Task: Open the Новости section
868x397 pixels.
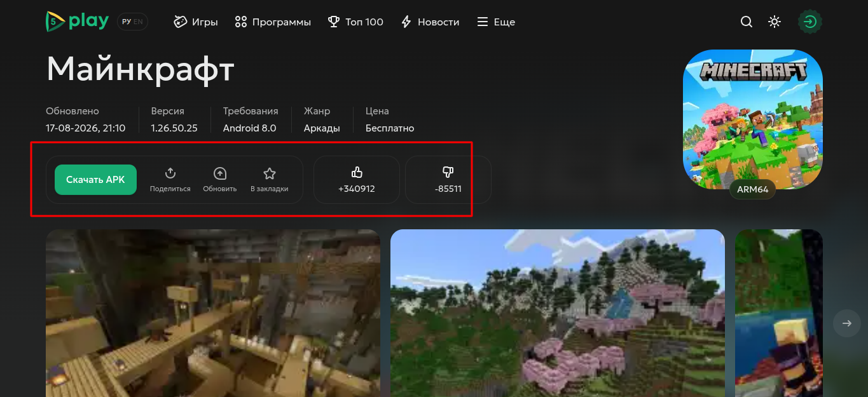Action: tap(430, 22)
